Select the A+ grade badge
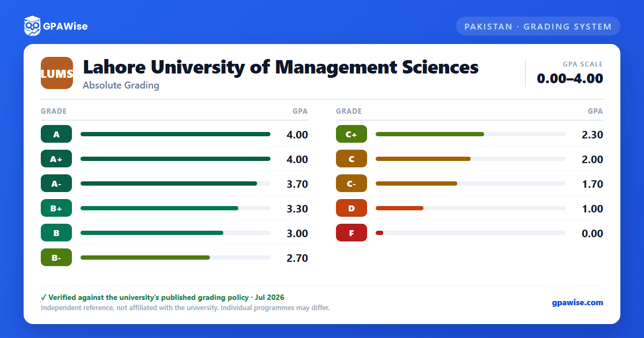This screenshot has height=338, width=644. coord(56,159)
